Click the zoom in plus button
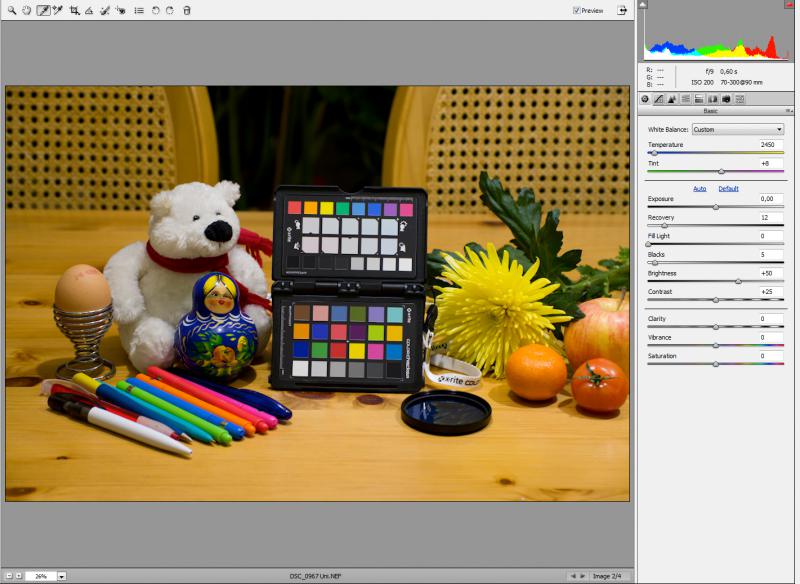 [x=19, y=576]
